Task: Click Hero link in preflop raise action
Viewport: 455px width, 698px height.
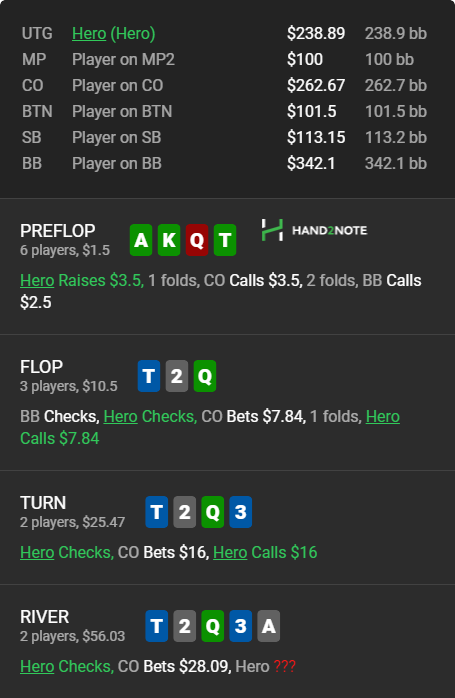Action: click(37, 280)
